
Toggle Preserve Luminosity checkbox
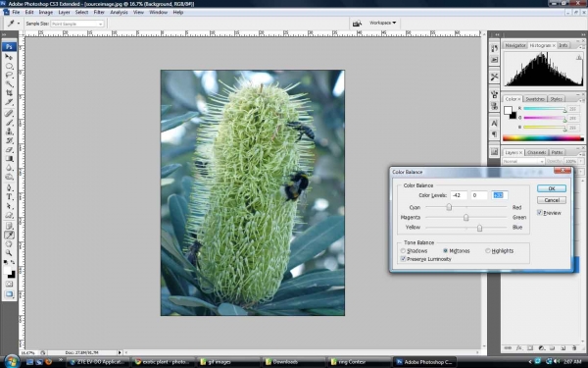click(403, 259)
